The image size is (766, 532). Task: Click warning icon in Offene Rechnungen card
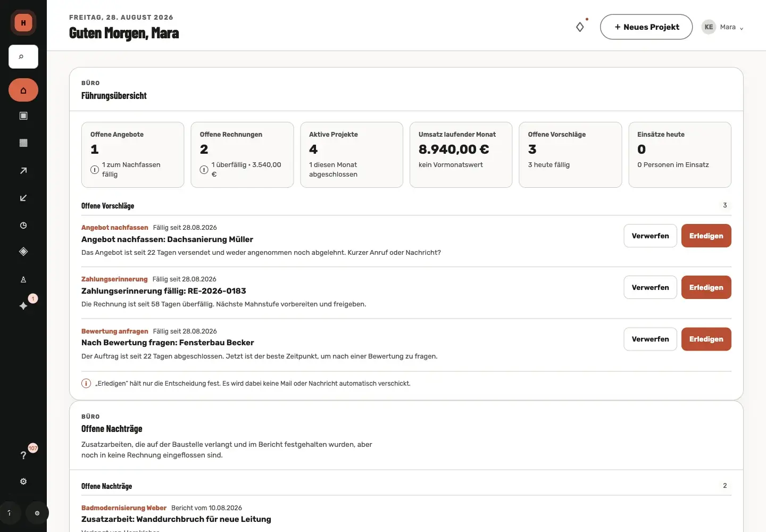pyautogui.click(x=204, y=170)
